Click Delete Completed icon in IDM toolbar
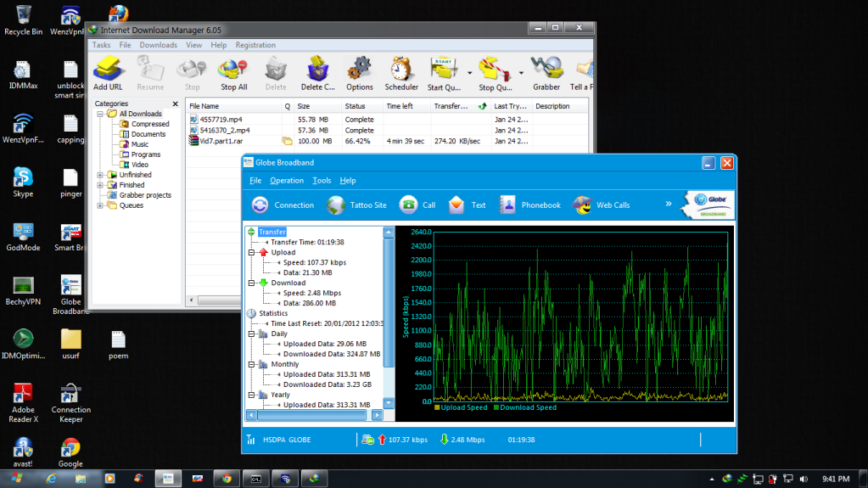 pyautogui.click(x=317, y=73)
